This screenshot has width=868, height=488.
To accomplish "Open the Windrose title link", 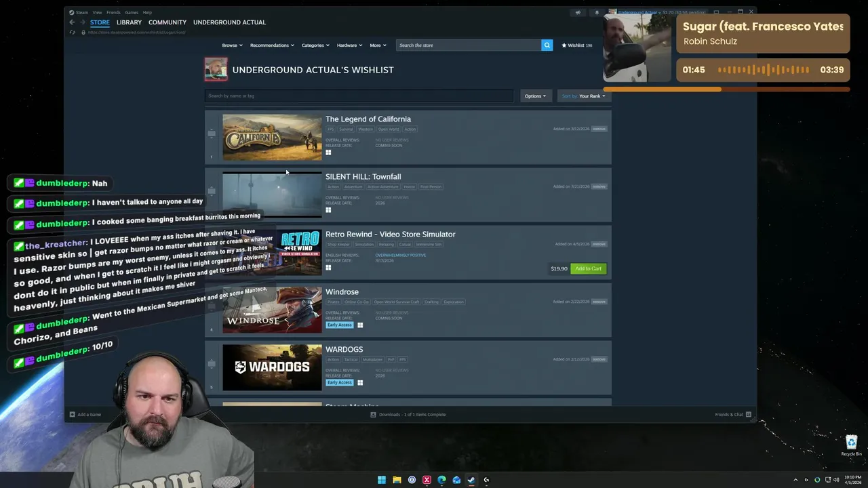I will (x=342, y=291).
